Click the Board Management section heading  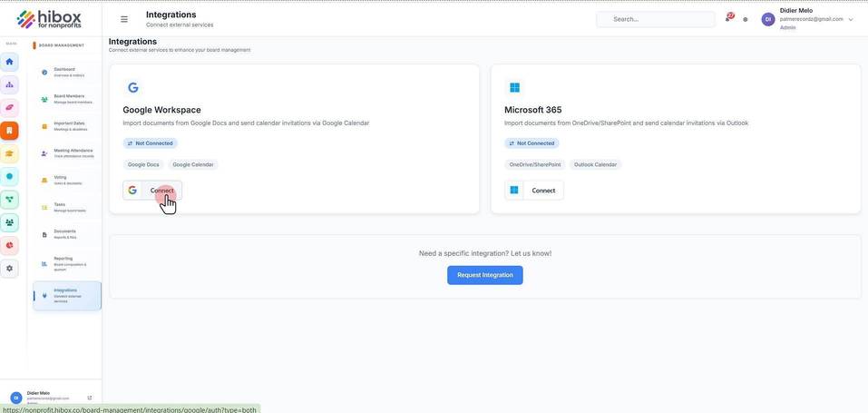(x=62, y=45)
